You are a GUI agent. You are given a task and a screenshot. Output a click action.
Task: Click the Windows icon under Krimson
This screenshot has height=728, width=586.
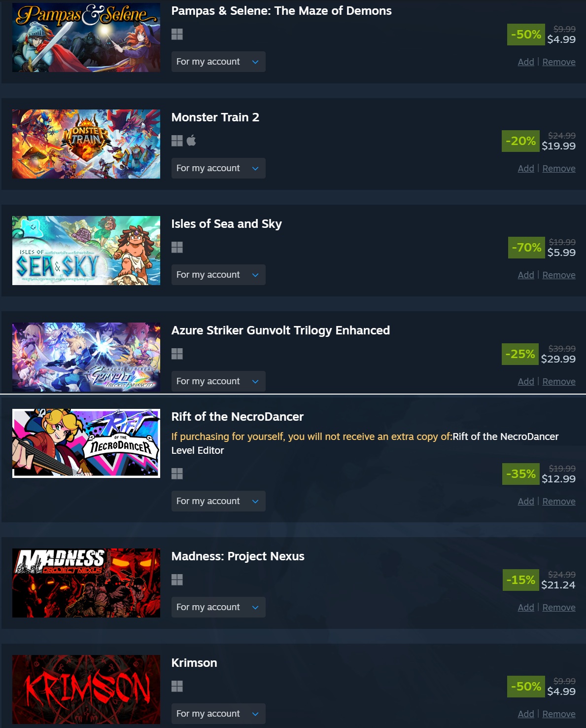click(177, 686)
